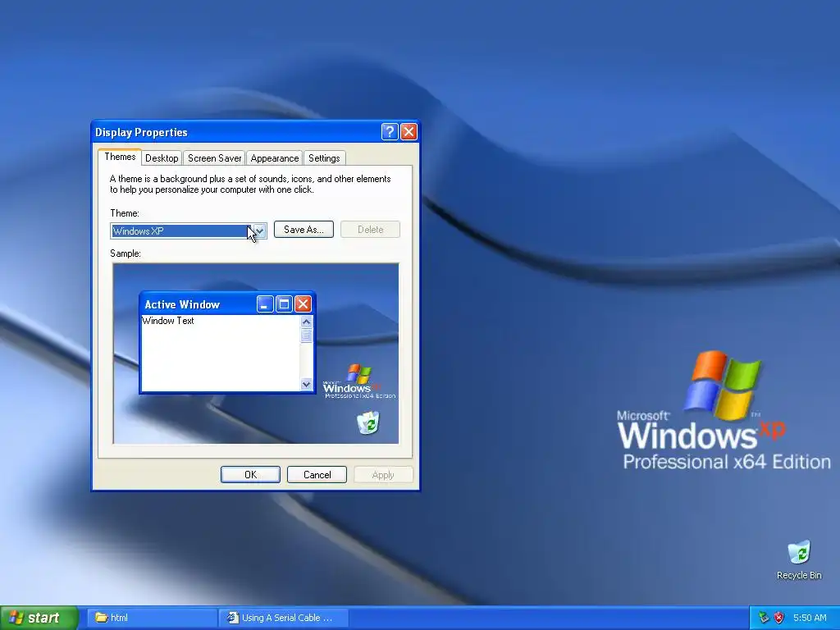Switch to the html folder taskbar button
The image size is (840, 630).
(152, 618)
